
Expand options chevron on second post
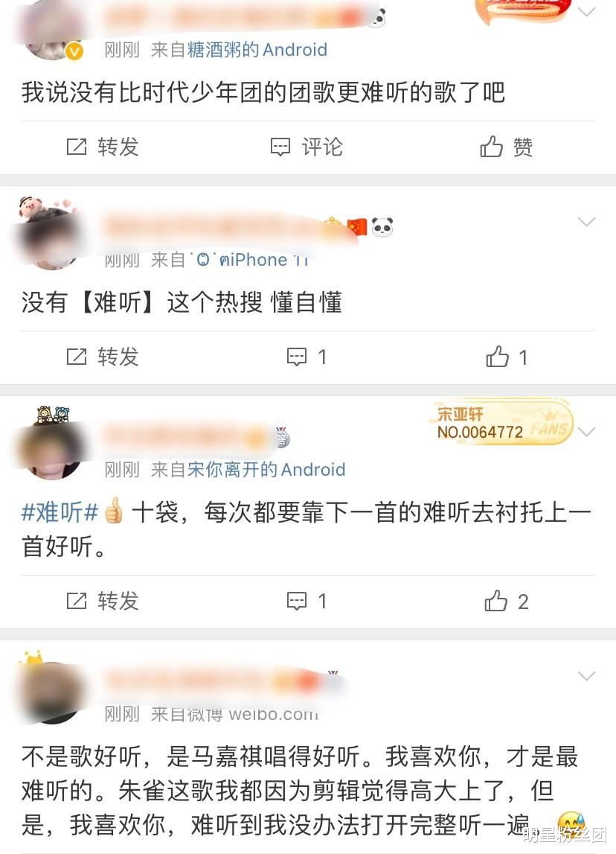coord(587,222)
